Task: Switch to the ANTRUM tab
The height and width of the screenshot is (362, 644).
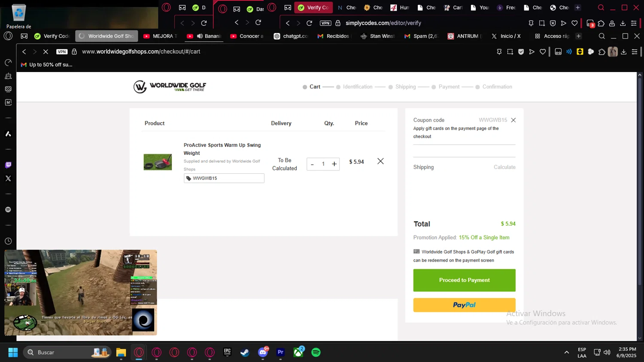Action: [465, 36]
